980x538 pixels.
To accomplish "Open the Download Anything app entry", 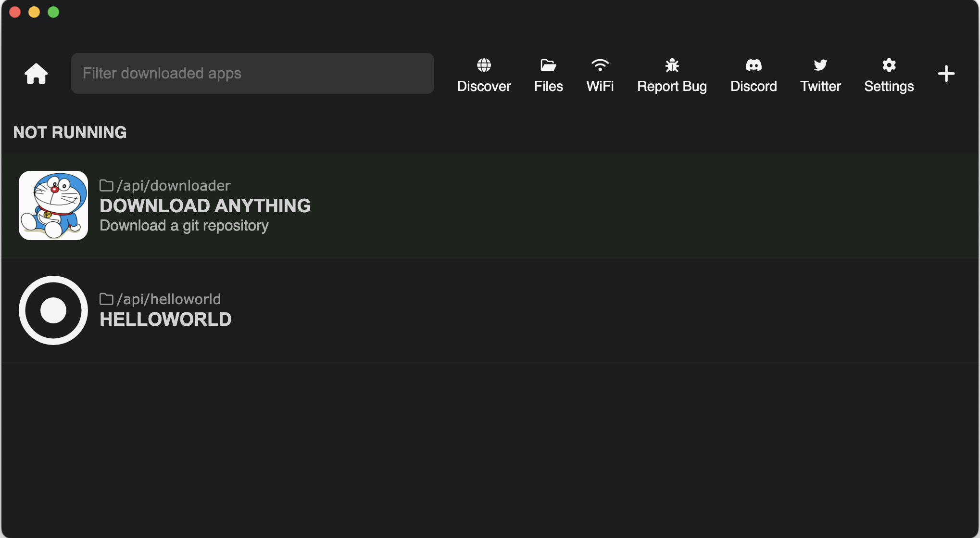I will (x=205, y=206).
